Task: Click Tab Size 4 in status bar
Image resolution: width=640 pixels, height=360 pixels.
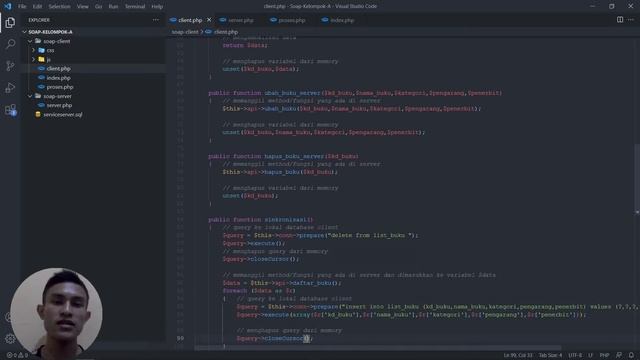Action: coord(550,356)
